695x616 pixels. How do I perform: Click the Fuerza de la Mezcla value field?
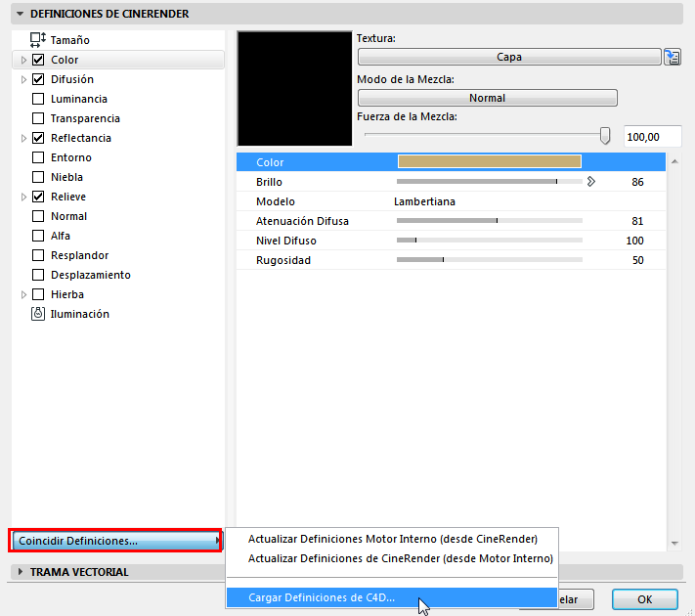coord(652,137)
